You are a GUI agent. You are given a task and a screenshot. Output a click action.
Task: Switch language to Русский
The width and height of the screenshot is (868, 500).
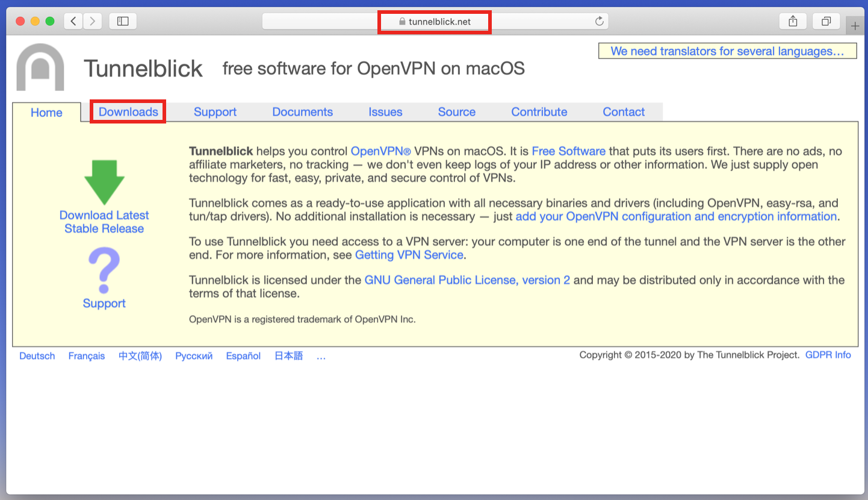click(x=194, y=356)
